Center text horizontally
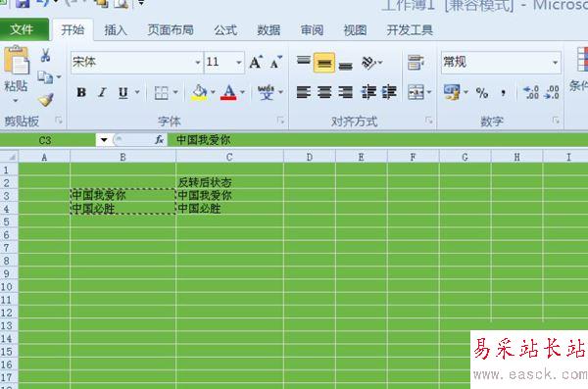The image size is (588, 389). pyautogui.click(x=324, y=92)
